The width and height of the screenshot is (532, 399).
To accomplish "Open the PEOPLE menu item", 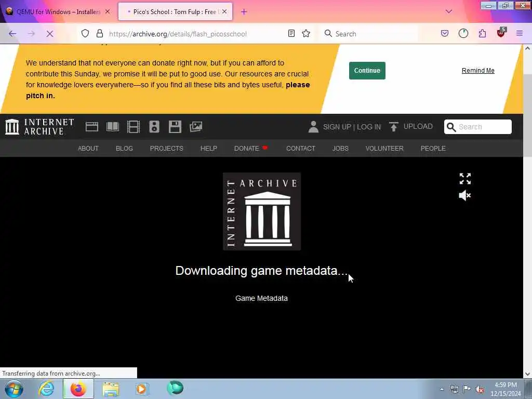I will [x=433, y=148].
